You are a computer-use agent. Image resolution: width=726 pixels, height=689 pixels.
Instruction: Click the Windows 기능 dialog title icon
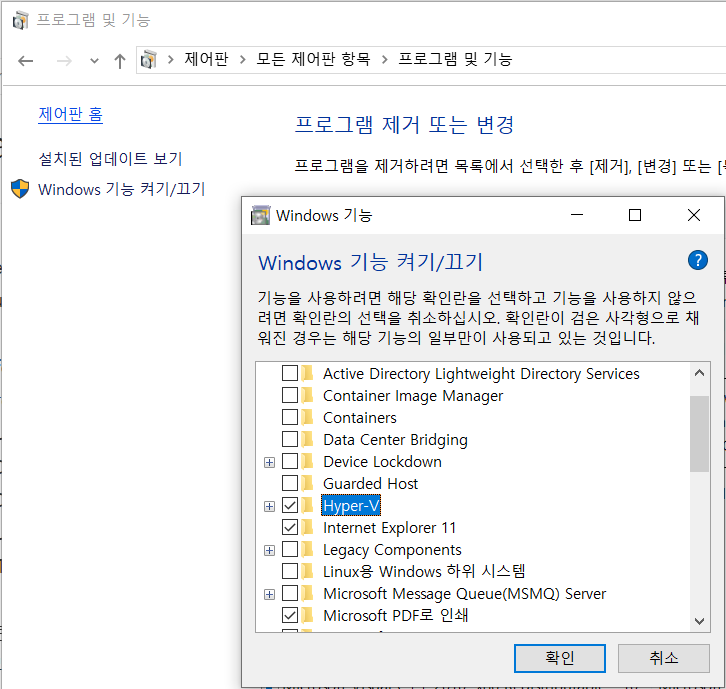pos(260,215)
